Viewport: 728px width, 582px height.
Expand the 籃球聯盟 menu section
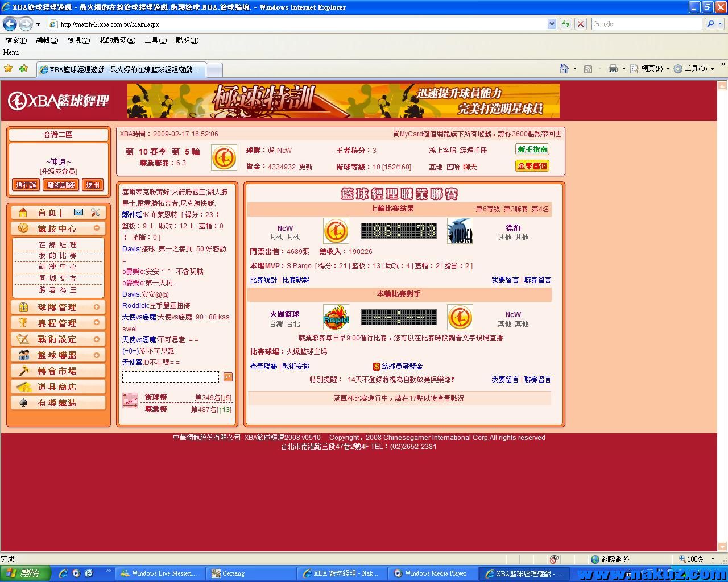pyautogui.click(x=97, y=355)
